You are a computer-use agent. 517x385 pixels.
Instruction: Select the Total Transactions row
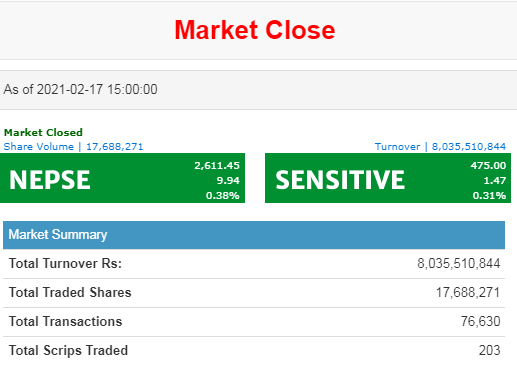pos(254,322)
